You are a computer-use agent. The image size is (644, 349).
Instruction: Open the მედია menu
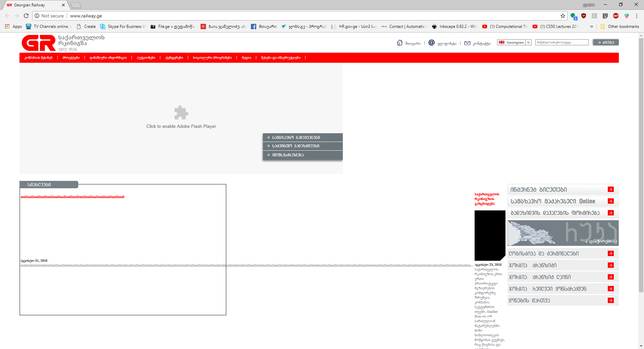[247, 58]
